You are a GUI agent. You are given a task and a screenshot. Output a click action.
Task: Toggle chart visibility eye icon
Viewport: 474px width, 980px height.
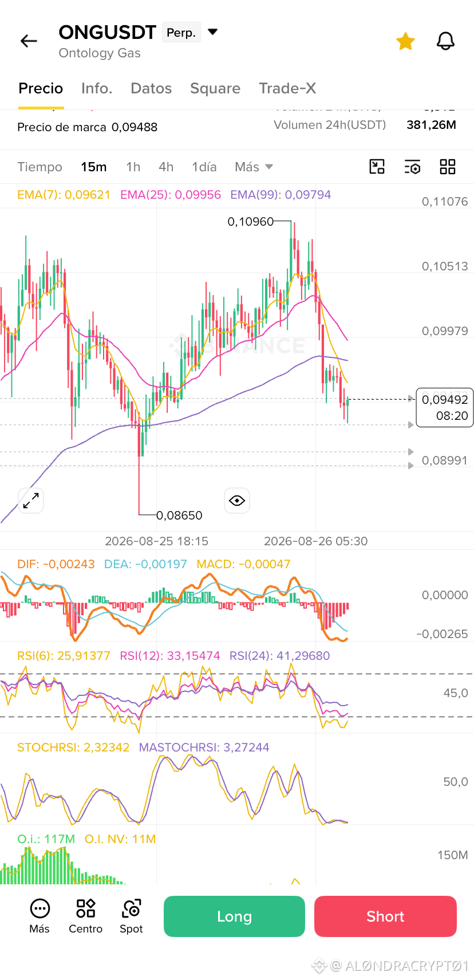[x=237, y=501]
